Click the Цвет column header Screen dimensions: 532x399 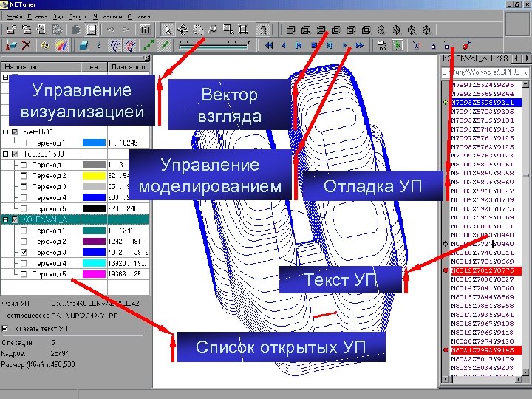pyautogui.click(x=94, y=66)
